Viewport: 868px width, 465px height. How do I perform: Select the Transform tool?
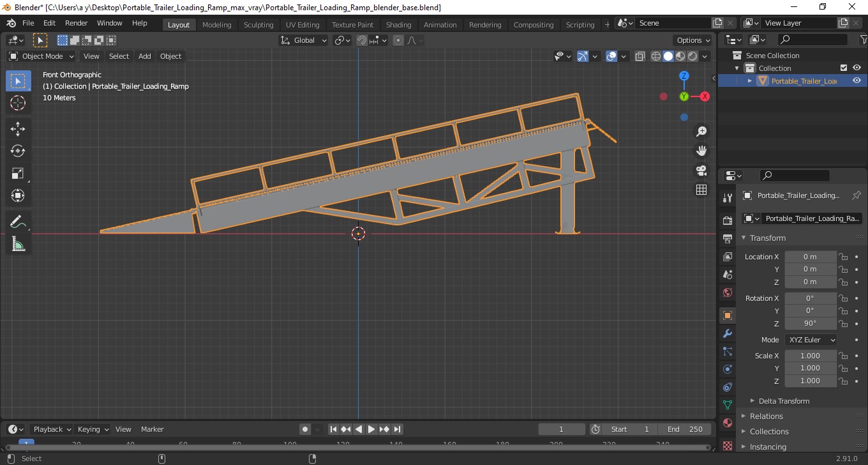tap(18, 195)
